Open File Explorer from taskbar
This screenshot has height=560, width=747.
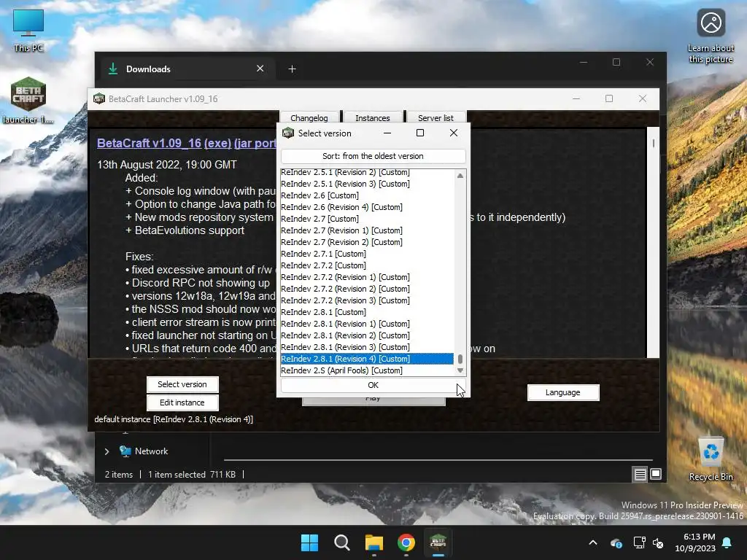374,542
